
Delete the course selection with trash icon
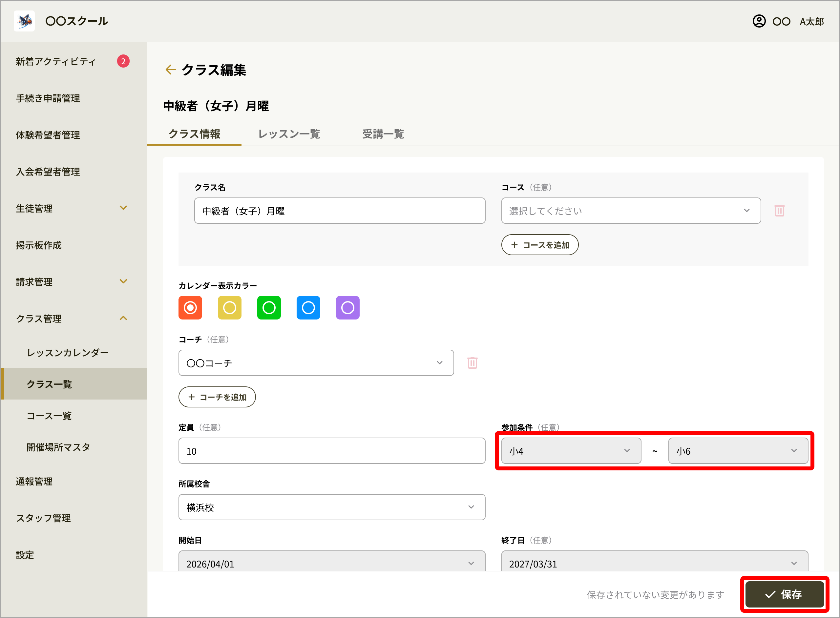(779, 211)
